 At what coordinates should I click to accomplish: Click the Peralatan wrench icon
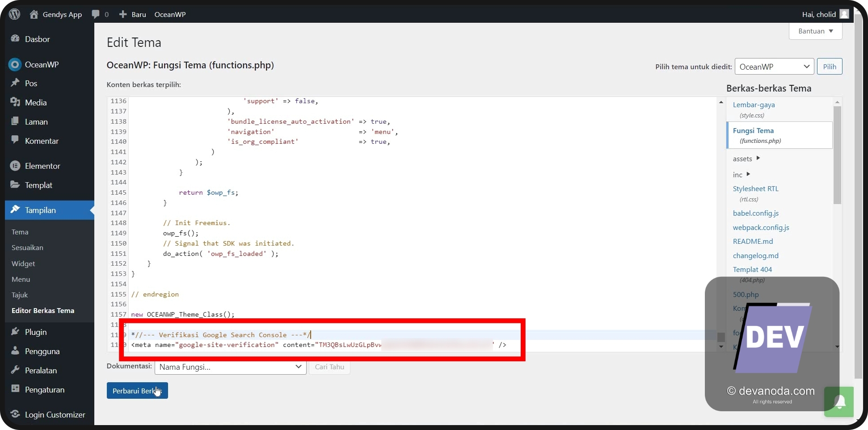[x=15, y=370]
